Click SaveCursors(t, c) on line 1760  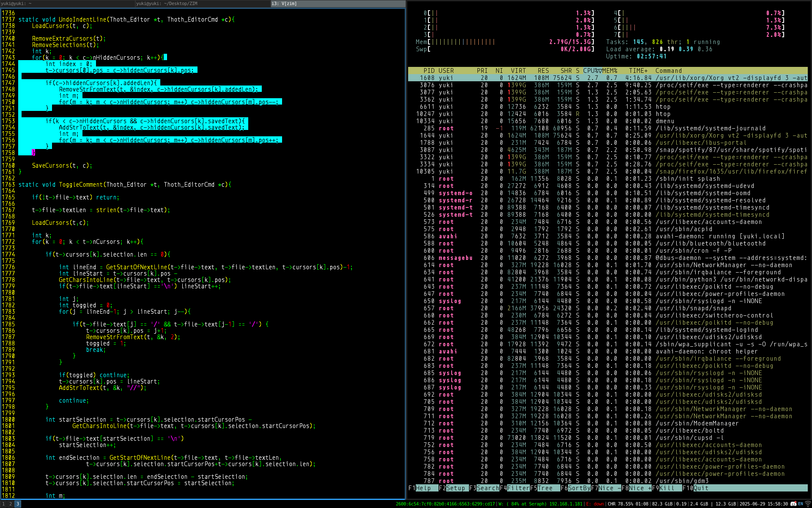[62, 166]
